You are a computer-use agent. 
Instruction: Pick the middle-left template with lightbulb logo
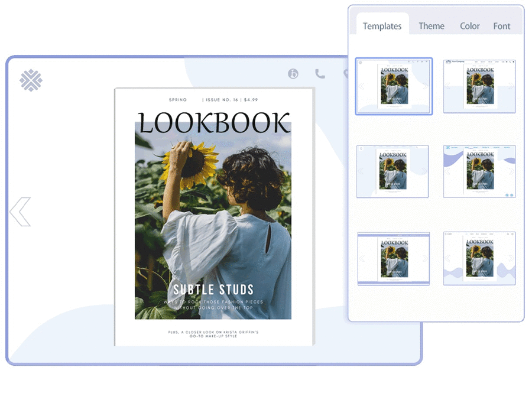[x=392, y=171]
